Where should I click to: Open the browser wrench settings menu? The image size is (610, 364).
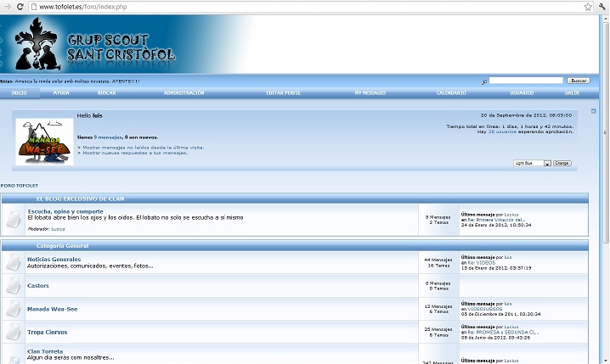[x=602, y=7]
